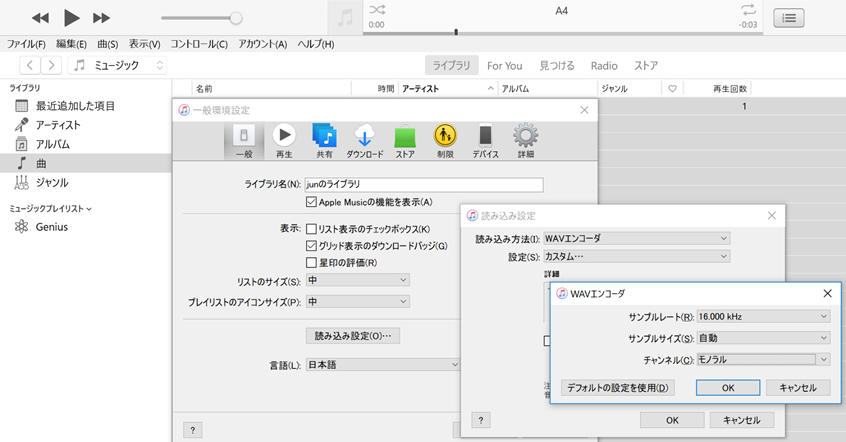Open the デバイス preferences pane
846x442 pixels.
(x=486, y=141)
